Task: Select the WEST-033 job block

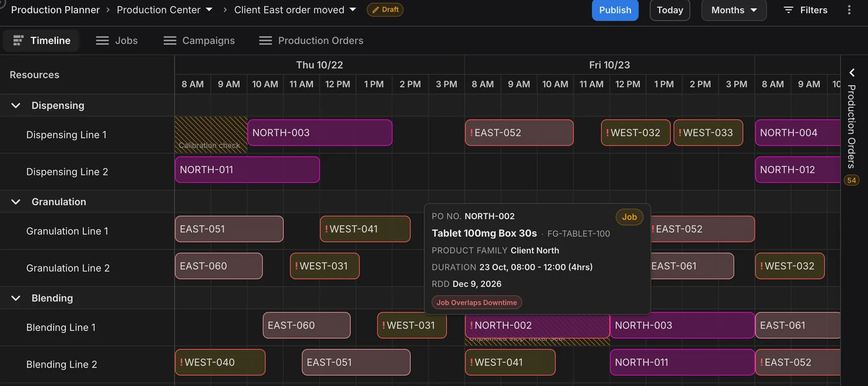Action: (708, 133)
